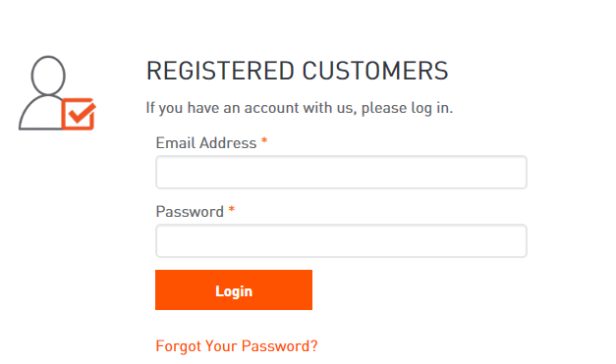Screen dimensions: 616x364
Task: Click the REGISTERED CUSTOMERS heading
Action: (298, 71)
